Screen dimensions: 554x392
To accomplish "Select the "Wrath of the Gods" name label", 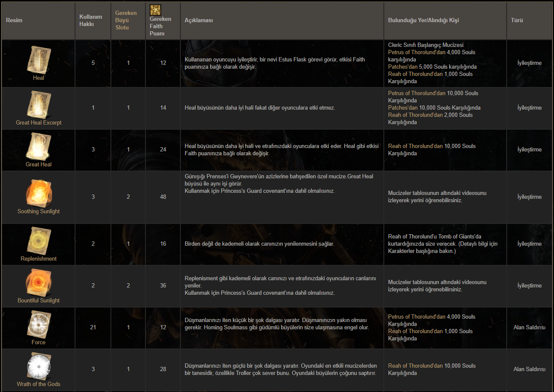I will coord(38,384).
